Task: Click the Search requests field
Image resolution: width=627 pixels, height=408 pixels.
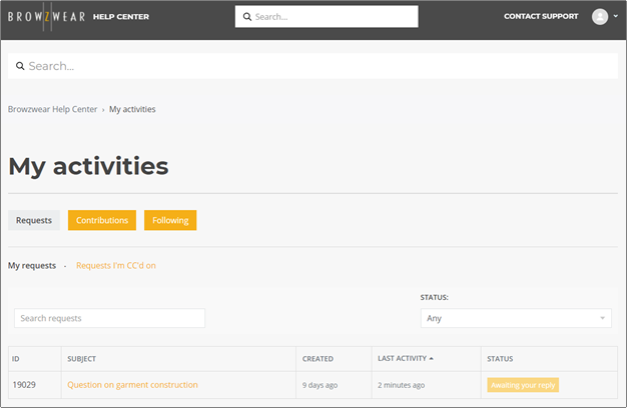Action: (x=110, y=318)
